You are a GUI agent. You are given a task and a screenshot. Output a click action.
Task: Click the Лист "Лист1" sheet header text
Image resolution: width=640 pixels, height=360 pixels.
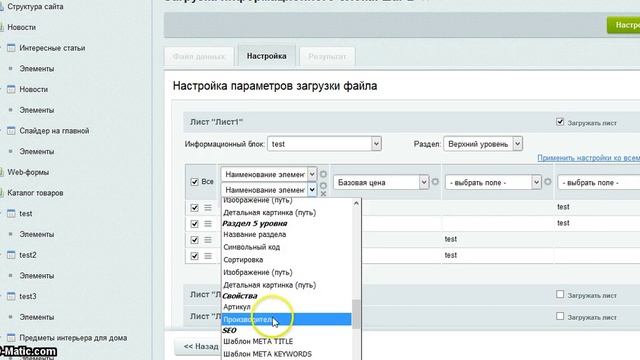[216, 122]
